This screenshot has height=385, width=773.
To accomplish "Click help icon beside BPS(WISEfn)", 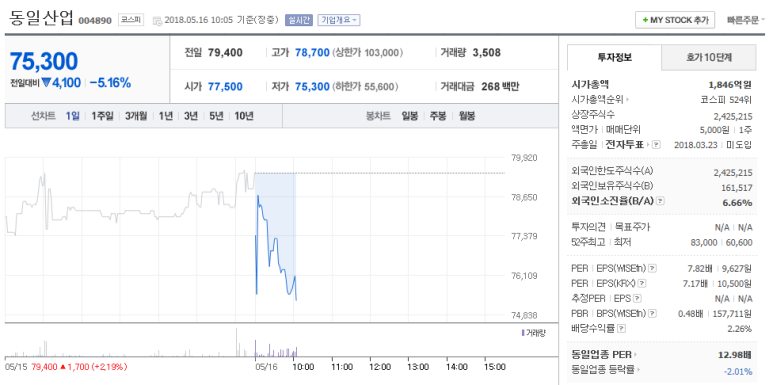I will 653,314.
